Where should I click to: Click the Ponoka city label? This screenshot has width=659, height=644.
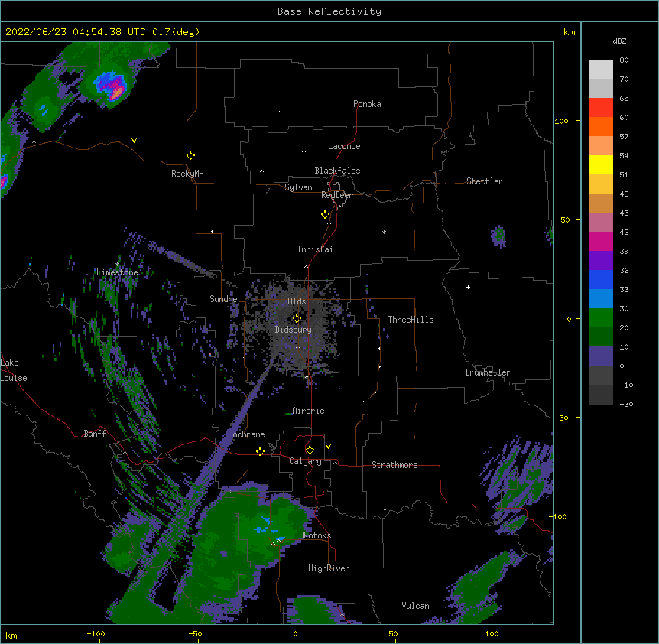(x=367, y=104)
